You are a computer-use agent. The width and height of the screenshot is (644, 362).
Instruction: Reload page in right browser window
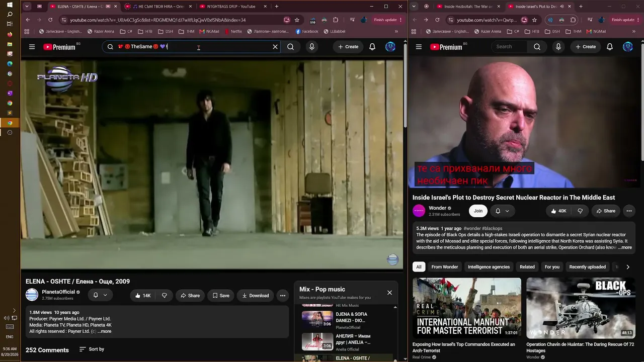pos(437,20)
